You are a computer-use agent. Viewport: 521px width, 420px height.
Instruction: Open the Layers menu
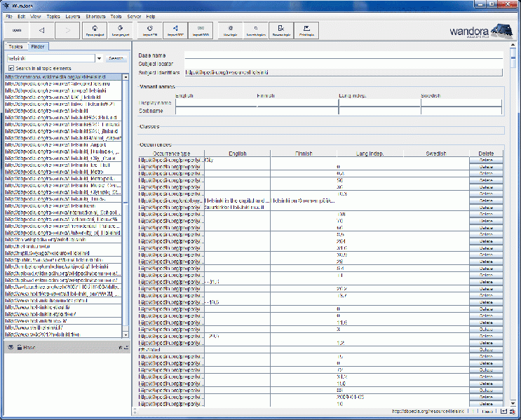[x=72, y=15]
